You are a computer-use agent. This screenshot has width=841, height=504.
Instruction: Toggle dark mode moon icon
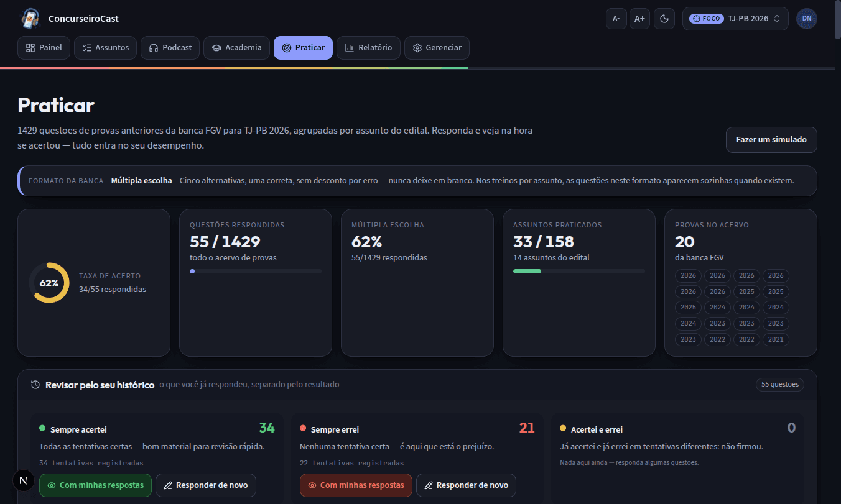click(x=664, y=19)
